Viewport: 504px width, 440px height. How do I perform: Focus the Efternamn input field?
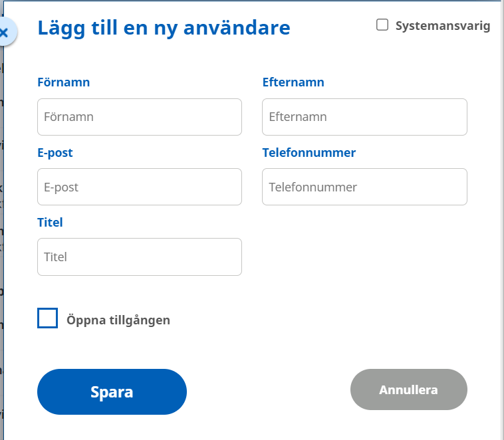tap(364, 117)
